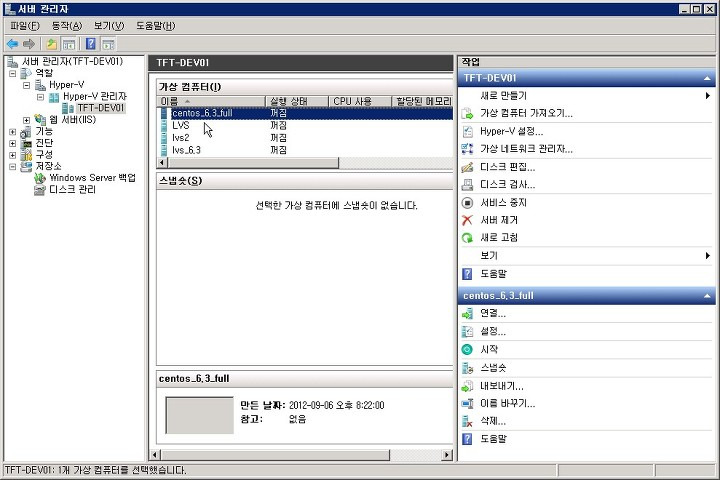Open the 동작(A) menu
Screen dimensions: 720x480
[x=67, y=26]
